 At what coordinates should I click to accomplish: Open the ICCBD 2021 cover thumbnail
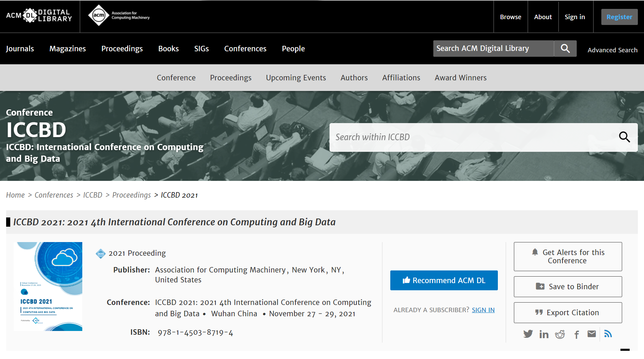pos(48,287)
